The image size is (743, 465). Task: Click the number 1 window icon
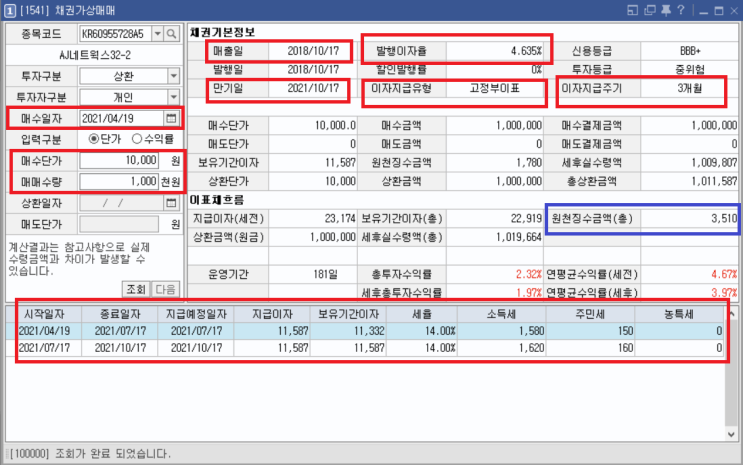(x=9, y=10)
